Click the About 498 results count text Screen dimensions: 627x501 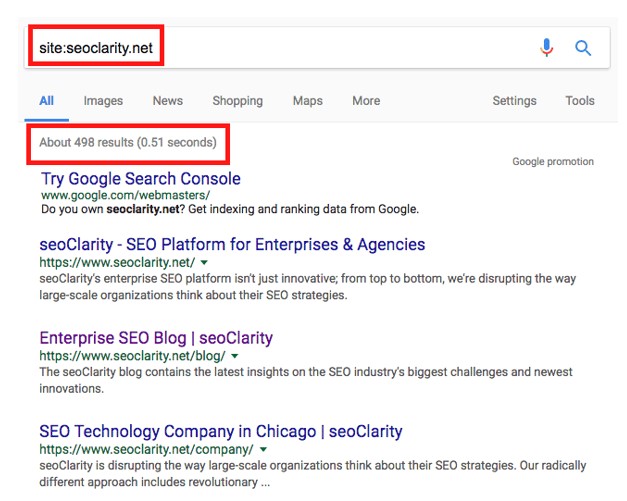click(128, 143)
